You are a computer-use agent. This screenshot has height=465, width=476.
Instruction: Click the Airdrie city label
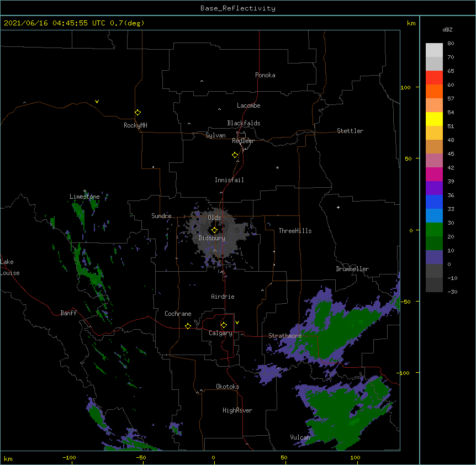point(223,297)
